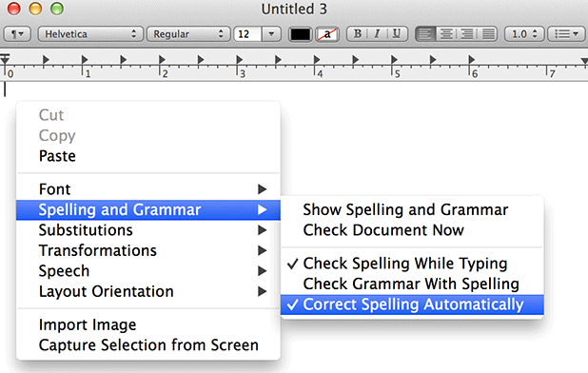588x373 pixels.
Task: Select Spelling and Grammar menu entry
Action: click(148, 210)
